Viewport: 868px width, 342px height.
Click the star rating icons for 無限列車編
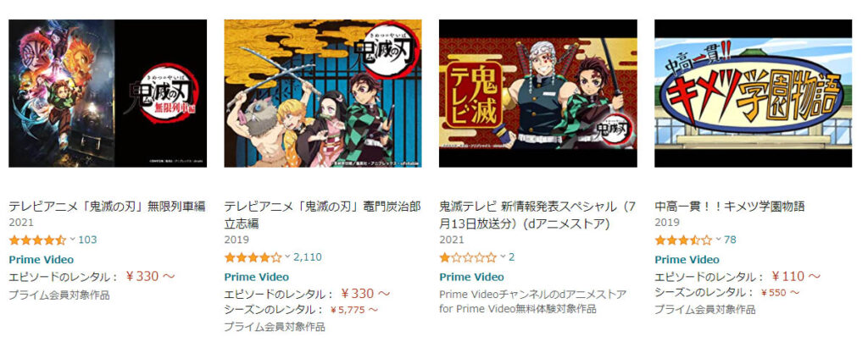[37, 240]
